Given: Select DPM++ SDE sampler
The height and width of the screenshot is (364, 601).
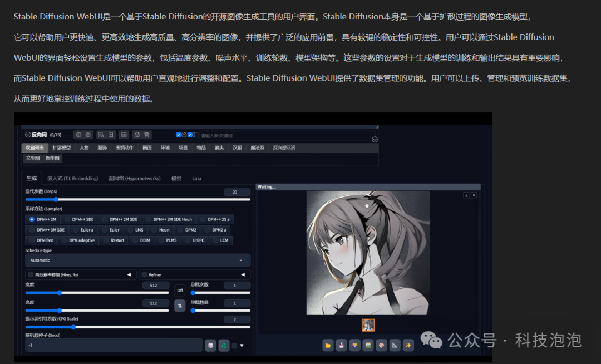Looking at the screenshot, I should (80, 219).
